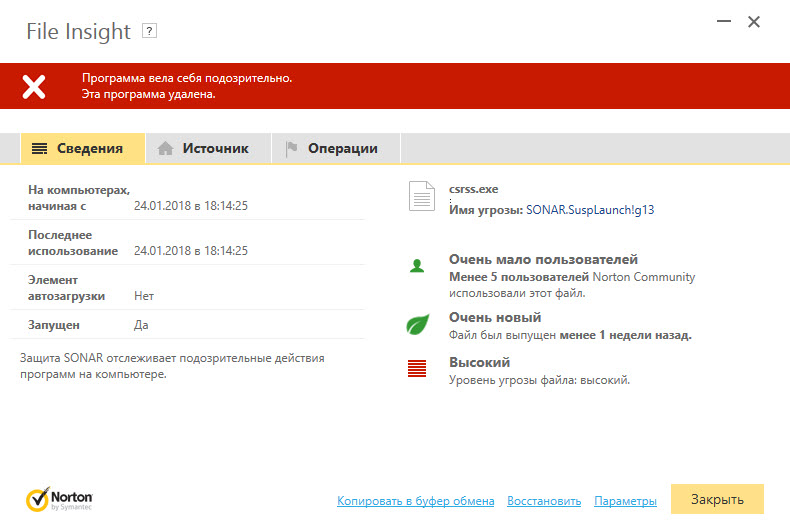Minimize the File Insight window

(x=724, y=21)
